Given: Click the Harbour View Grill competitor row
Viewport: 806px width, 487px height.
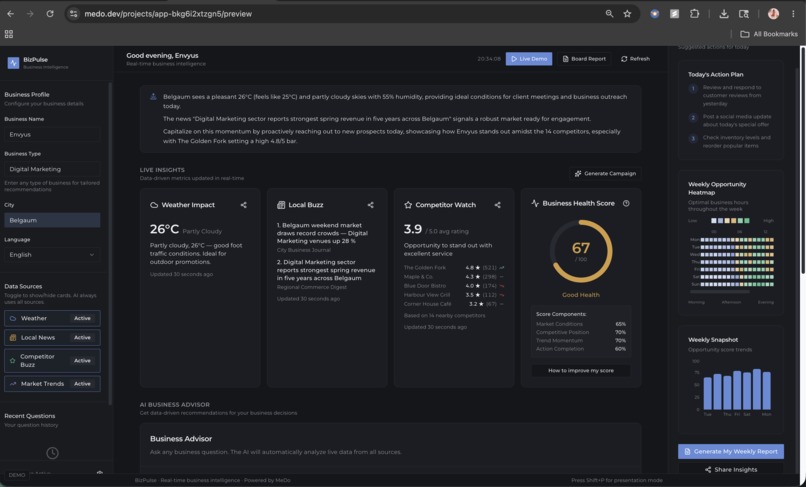Looking at the screenshot, I should click(x=454, y=295).
